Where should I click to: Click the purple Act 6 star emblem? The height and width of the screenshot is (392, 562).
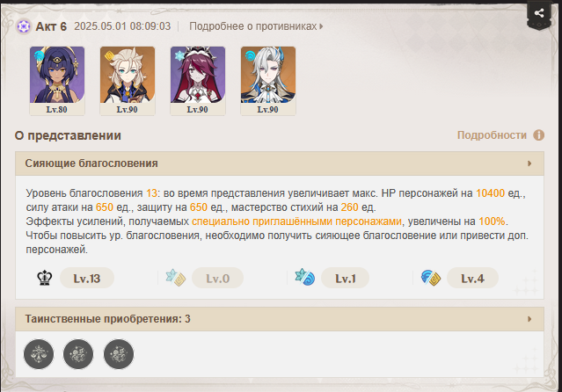coord(24,26)
